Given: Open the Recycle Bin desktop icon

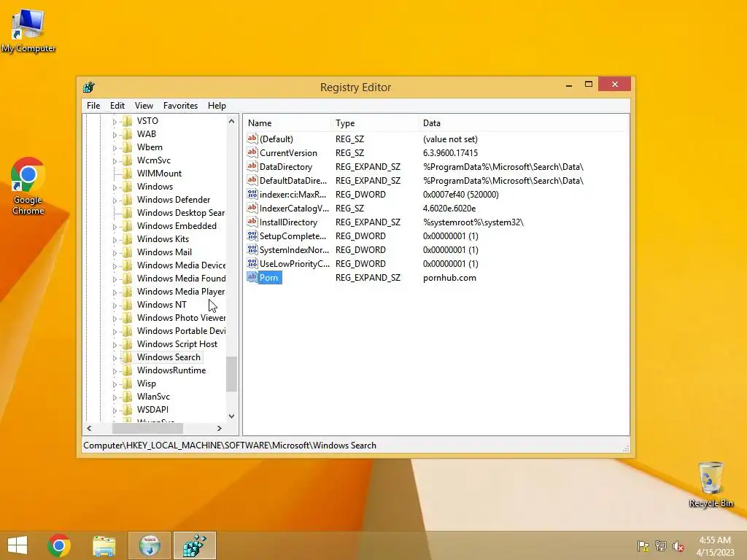Looking at the screenshot, I should pyautogui.click(x=711, y=484).
